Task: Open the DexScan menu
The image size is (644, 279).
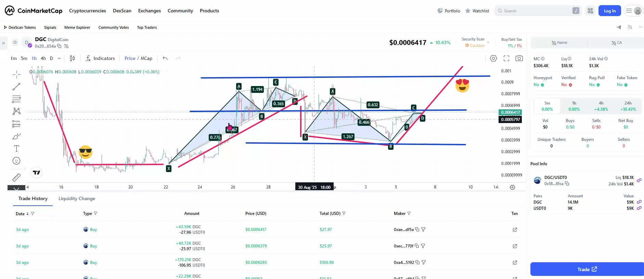Action: click(x=122, y=11)
